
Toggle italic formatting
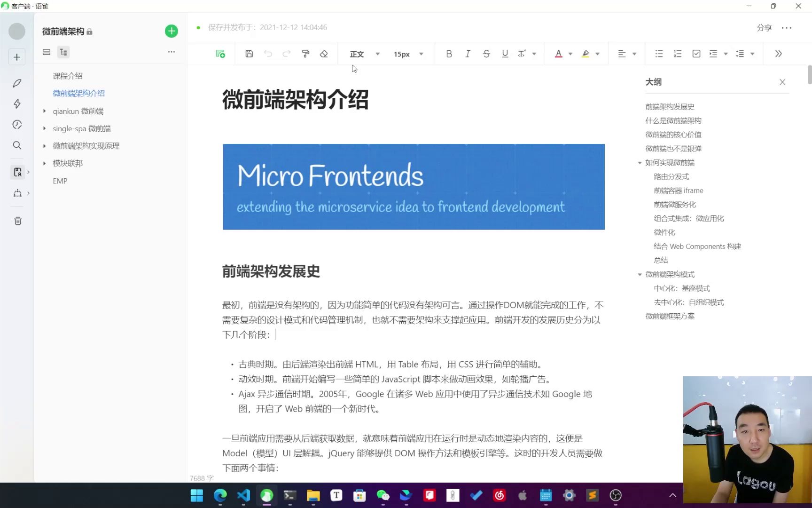pyautogui.click(x=468, y=54)
